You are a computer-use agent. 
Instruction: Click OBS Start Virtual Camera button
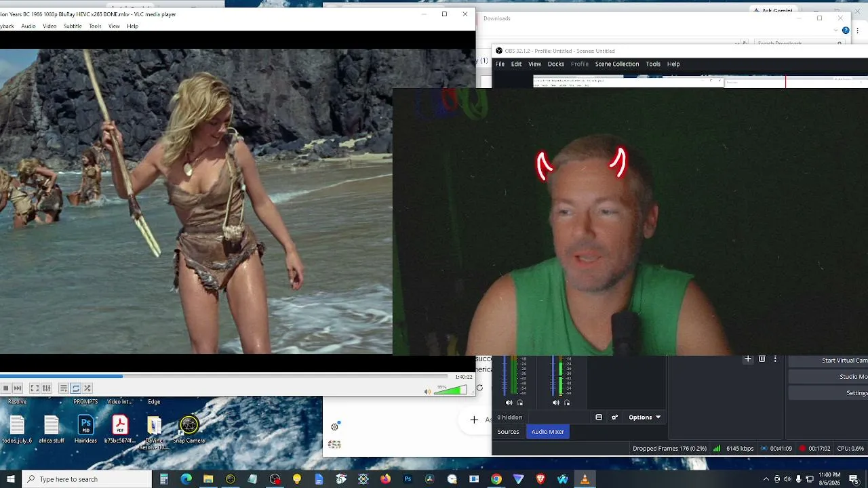click(x=828, y=361)
